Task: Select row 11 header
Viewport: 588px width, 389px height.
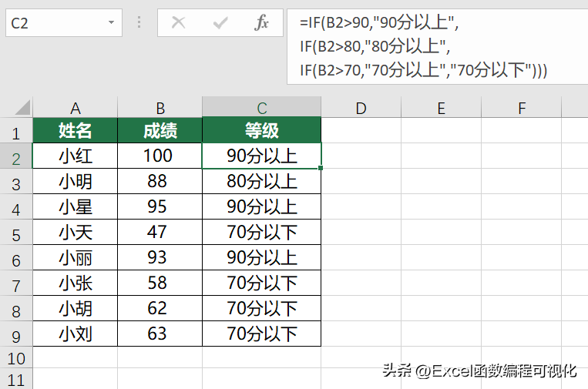Action: click(16, 379)
